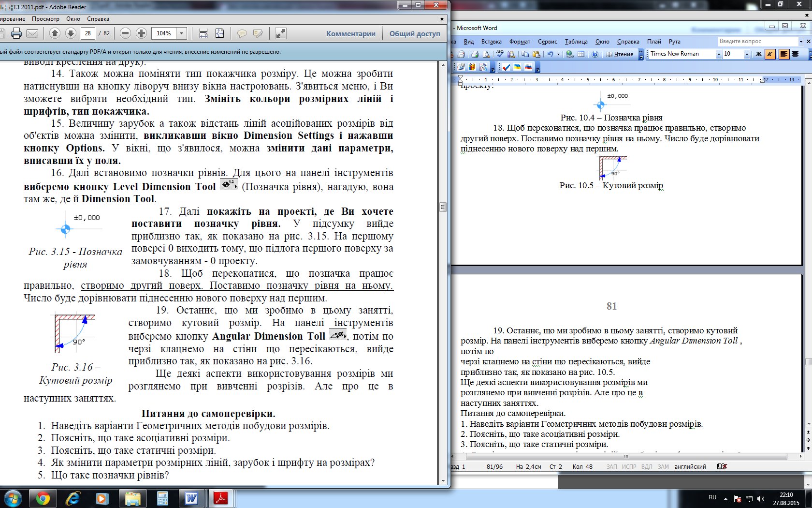This screenshot has height=508, width=812.
Task: Toggle ИСПР track changes in status bar
Action: (x=629, y=467)
